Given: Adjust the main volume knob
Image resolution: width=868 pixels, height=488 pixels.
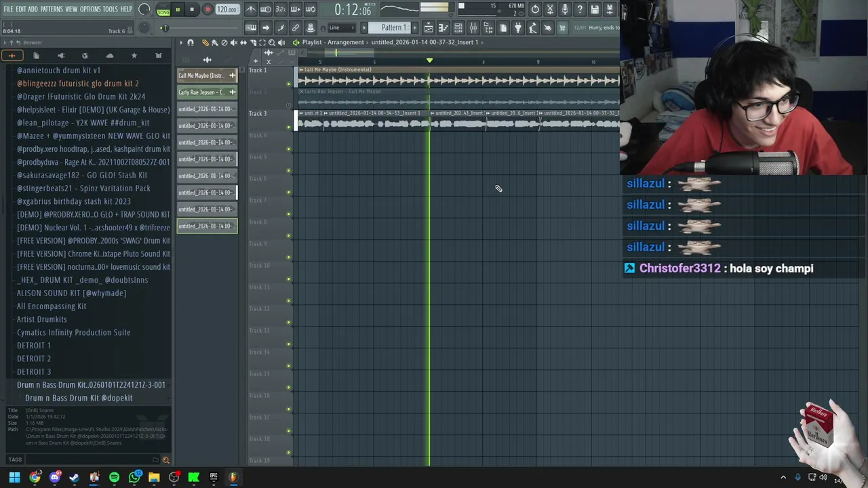Looking at the screenshot, I should (x=144, y=9).
